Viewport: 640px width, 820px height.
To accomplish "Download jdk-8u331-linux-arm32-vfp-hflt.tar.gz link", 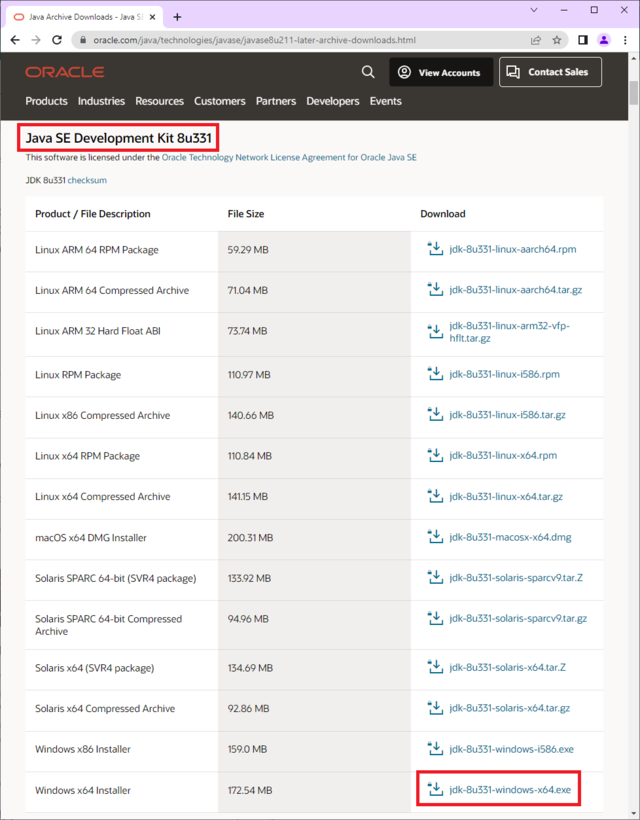I will 510,332.
